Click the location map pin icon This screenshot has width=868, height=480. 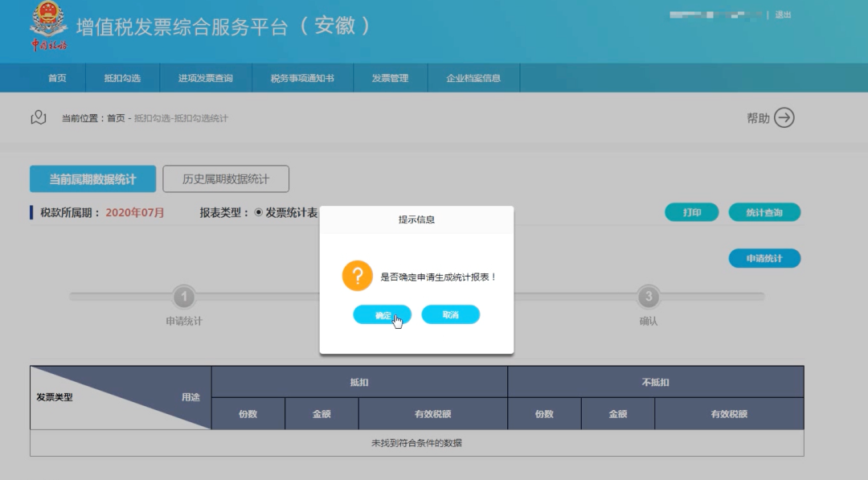point(39,118)
